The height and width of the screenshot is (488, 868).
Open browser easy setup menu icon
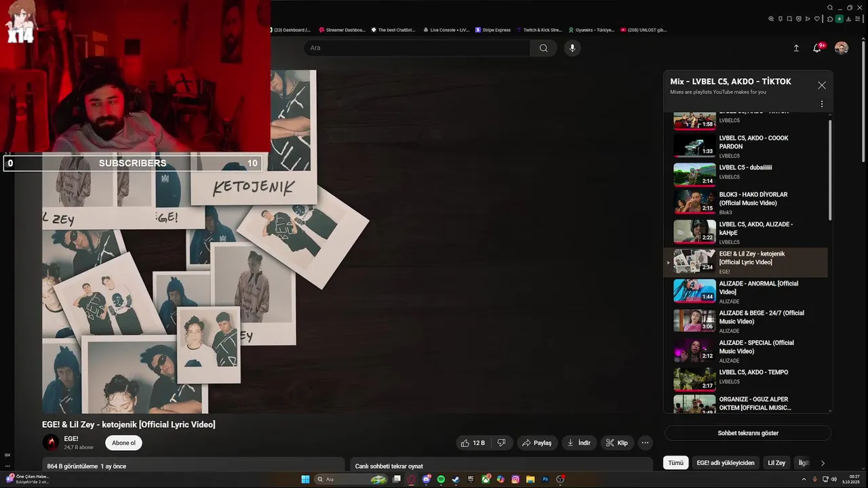(x=858, y=19)
